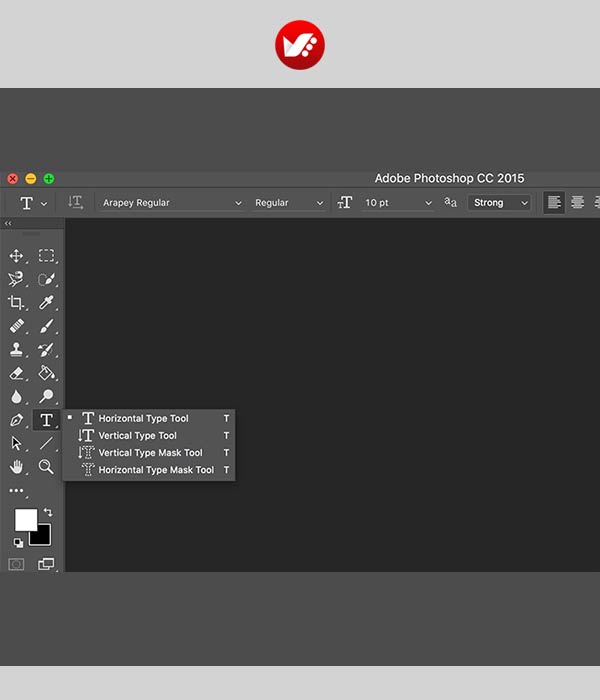Center align text

577,202
